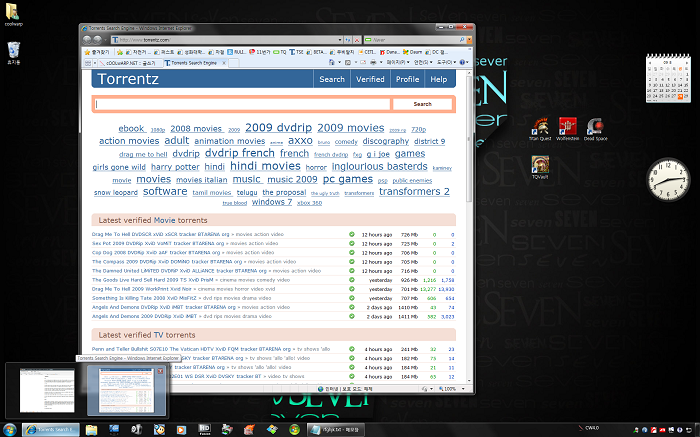Viewport: 700px width, 437px height.
Task: Stop loading with the red X icon
Action: (357, 40)
